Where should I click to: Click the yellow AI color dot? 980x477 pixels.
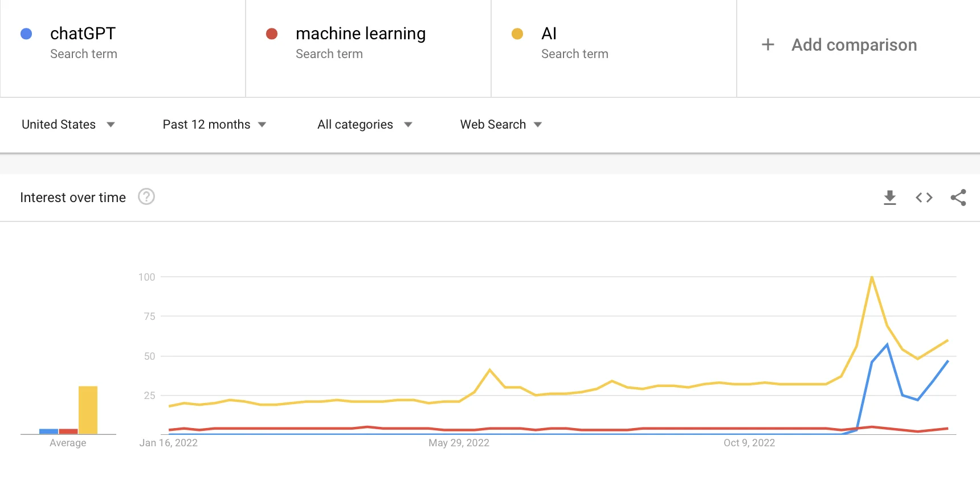(517, 34)
